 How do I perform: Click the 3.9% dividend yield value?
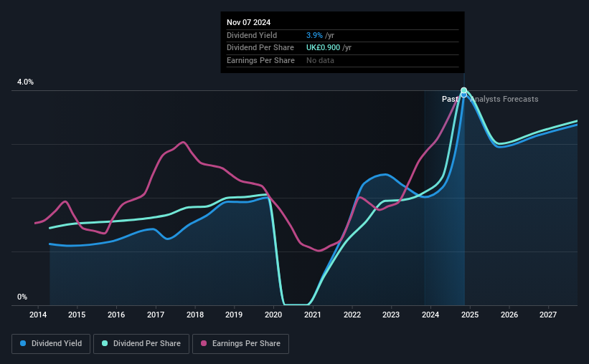pos(314,35)
